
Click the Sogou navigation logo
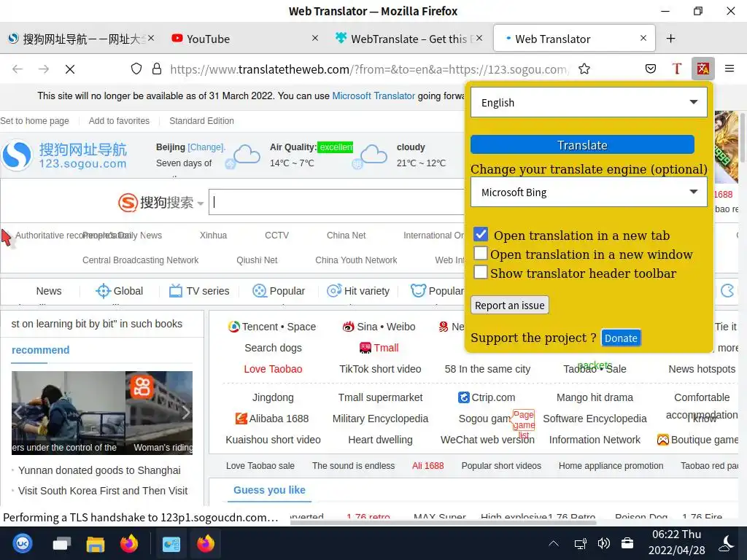pyautogui.click(x=64, y=155)
